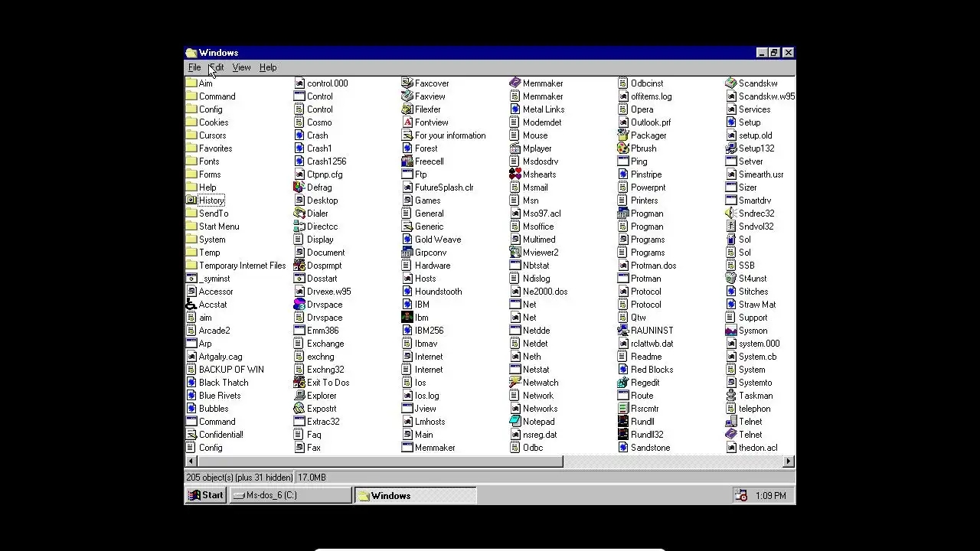Image resolution: width=980 pixels, height=551 pixels.
Task: Click the Windows taskbar button
Action: coord(415,496)
